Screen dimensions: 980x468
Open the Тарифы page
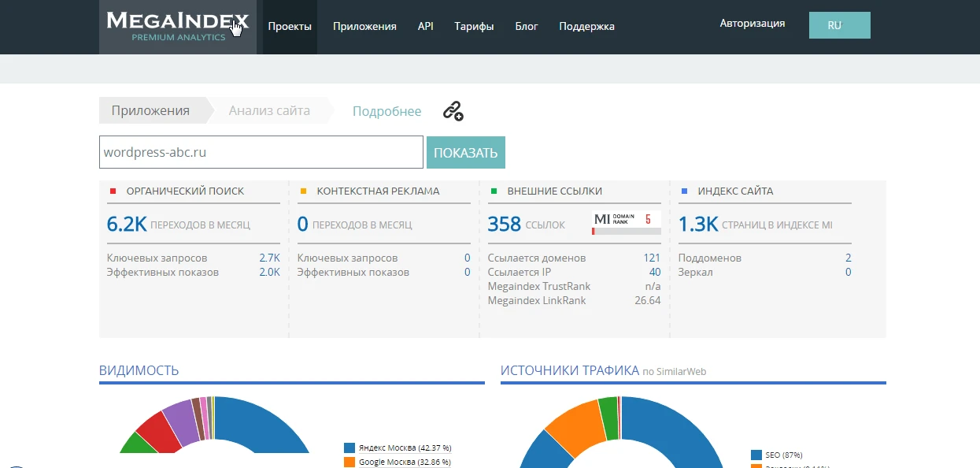coord(474,26)
